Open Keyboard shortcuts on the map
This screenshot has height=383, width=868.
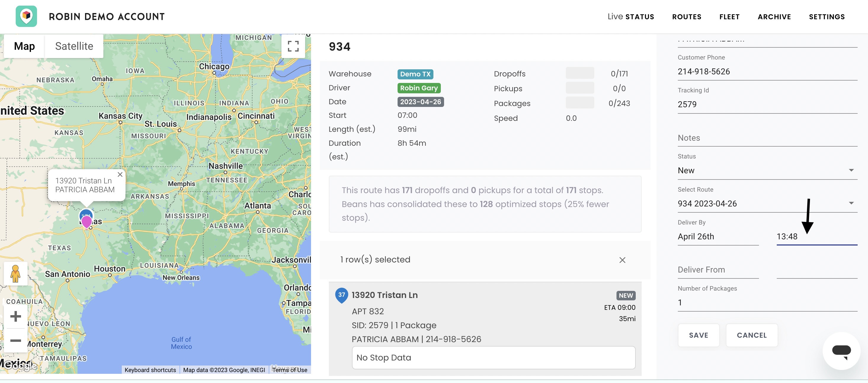[150, 370]
